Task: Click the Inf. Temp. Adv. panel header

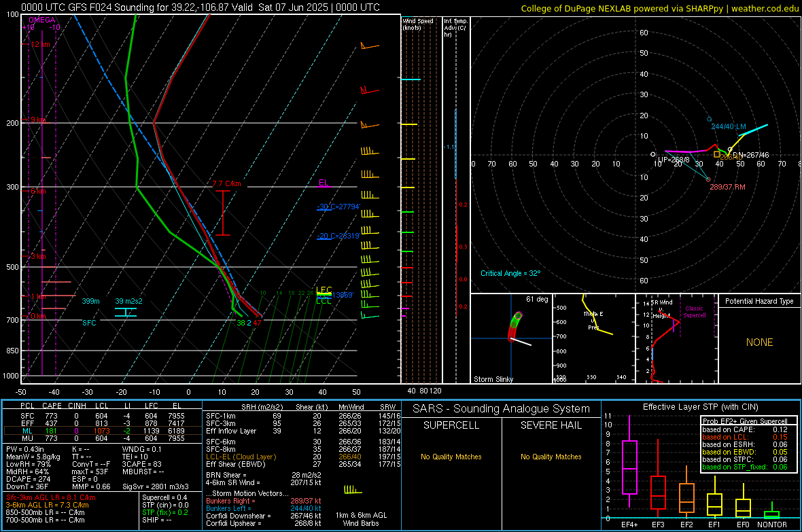Action: (x=455, y=28)
